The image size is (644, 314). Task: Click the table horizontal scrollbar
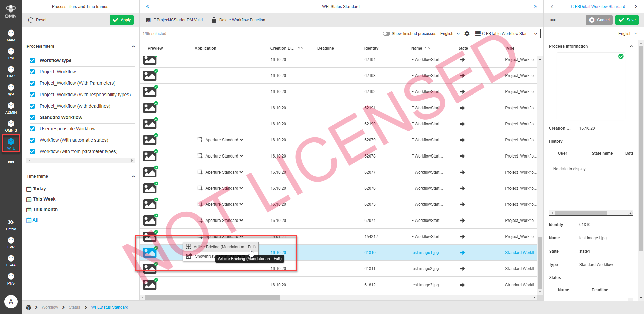(x=213, y=298)
